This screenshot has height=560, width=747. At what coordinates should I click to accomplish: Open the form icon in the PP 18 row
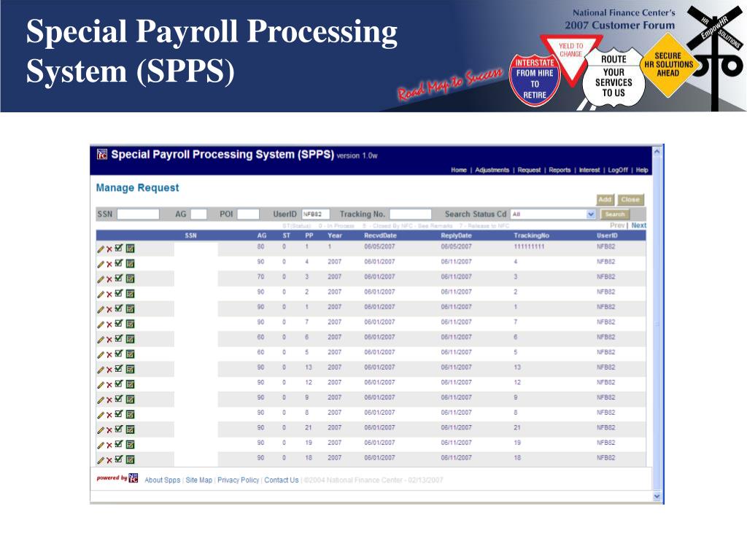[130, 459]
